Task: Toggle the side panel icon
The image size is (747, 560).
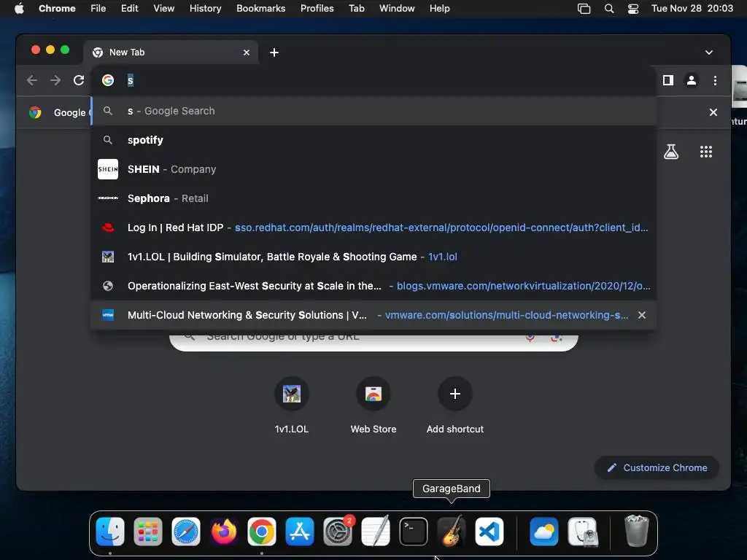Action: (x=668, y=80)
